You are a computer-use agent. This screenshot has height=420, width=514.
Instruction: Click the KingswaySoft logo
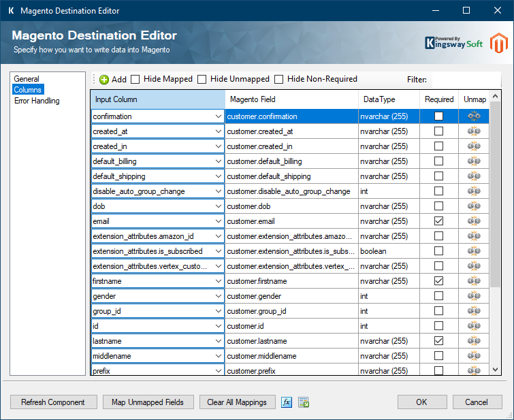point(453,43)
